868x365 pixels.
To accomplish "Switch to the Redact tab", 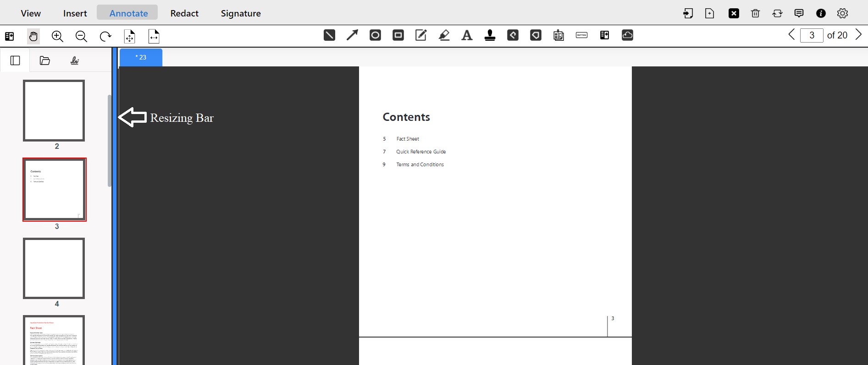I will (x=184, y=13).
